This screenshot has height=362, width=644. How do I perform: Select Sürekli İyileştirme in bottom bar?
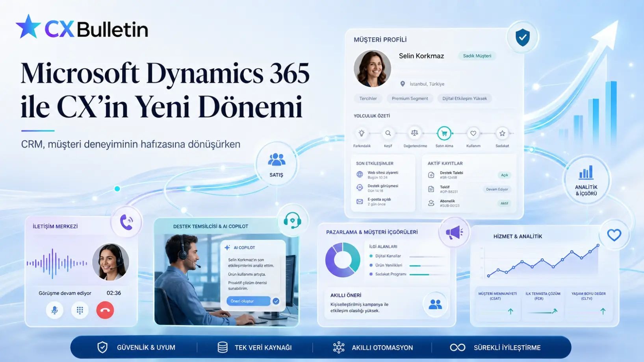[x=495, y=347]
